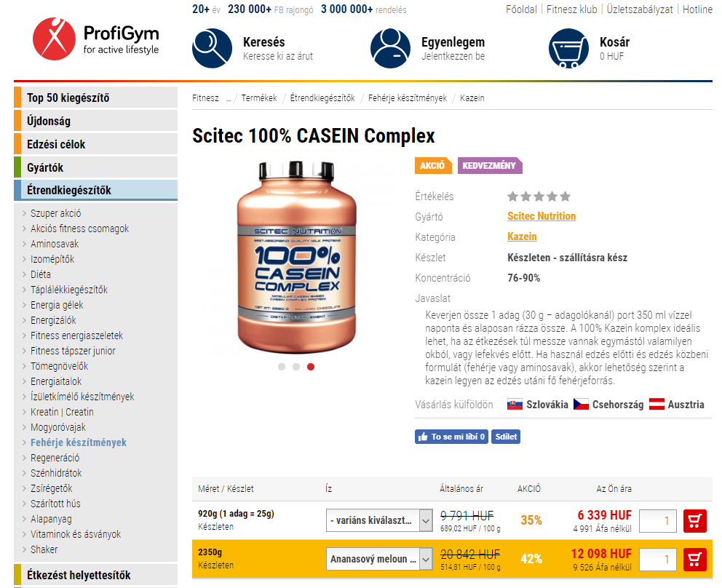
Task: Select the second image carousel dot
Action: tap(296, 367)
